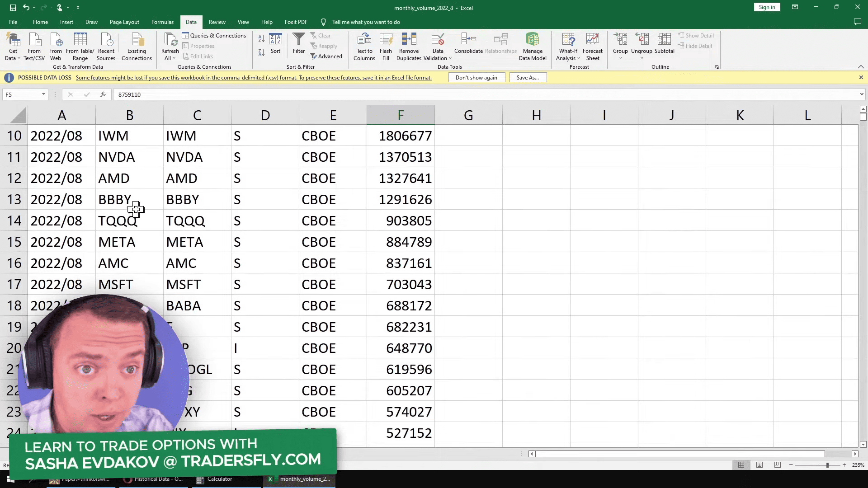
Task: Open Manage Data Model
Action: pyautogui.click(x=533, y=47)
